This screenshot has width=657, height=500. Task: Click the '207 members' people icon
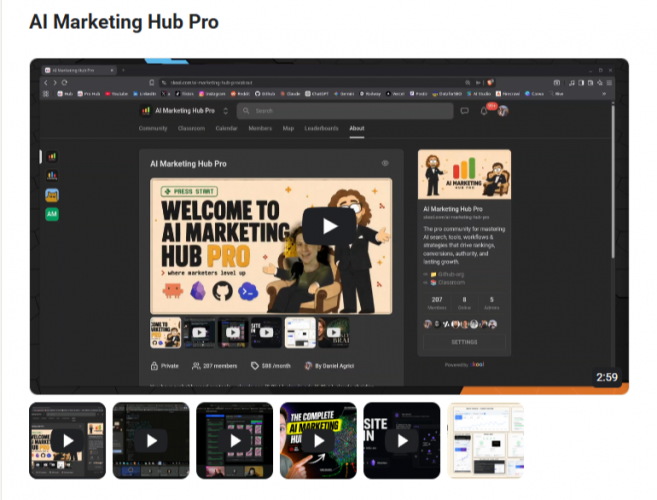click(196, 366)
